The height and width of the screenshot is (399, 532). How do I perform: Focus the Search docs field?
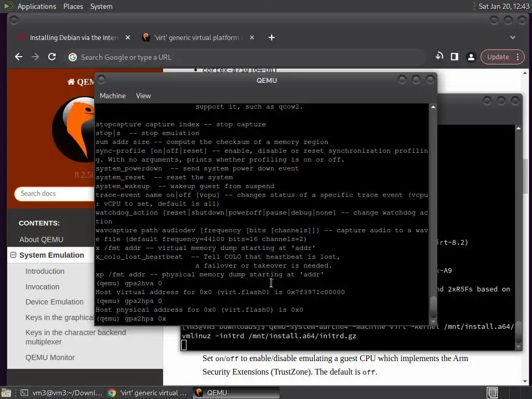click(54, 194)
